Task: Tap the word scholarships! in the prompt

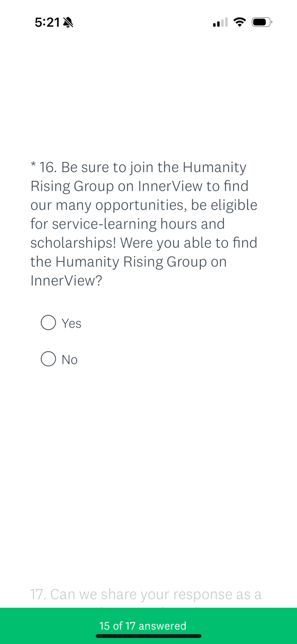Action: click(73, 243)
